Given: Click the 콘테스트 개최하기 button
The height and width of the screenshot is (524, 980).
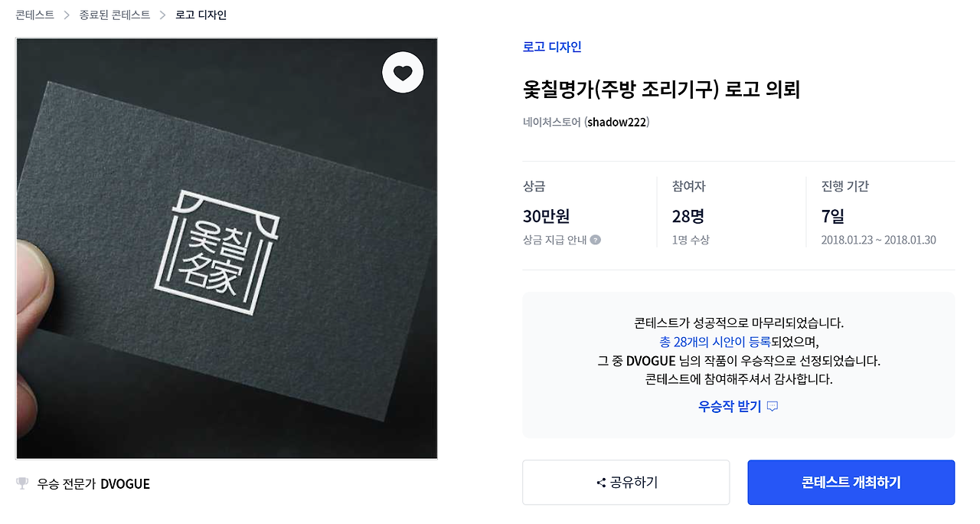Looking at the screenshot, I should 851,483.
